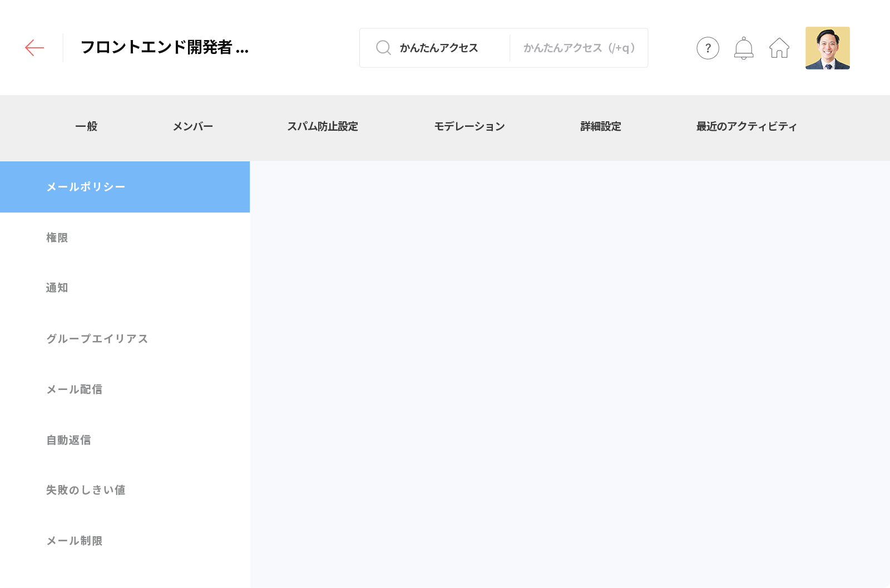This screenshot has width=890, height=588.
Task: Open user profile avatar photo
Action: (827, 48)
